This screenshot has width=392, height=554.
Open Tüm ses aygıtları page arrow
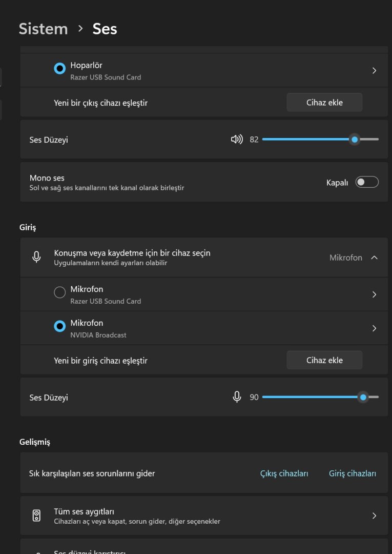[x=374, y=516]
